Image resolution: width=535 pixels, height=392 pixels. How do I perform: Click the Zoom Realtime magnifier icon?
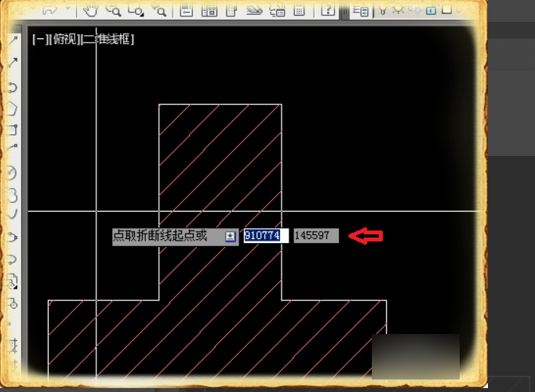113,10
